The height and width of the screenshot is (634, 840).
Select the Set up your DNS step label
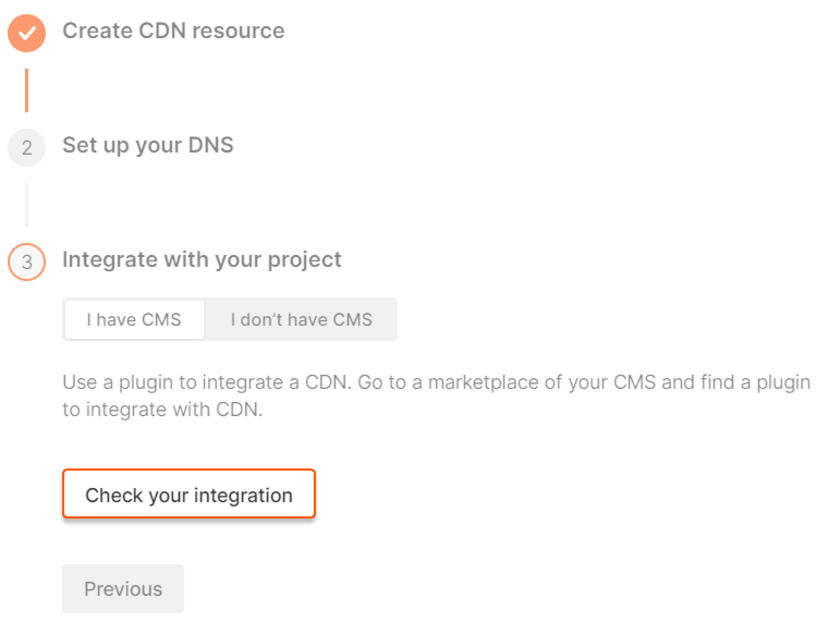coord(148,145)
